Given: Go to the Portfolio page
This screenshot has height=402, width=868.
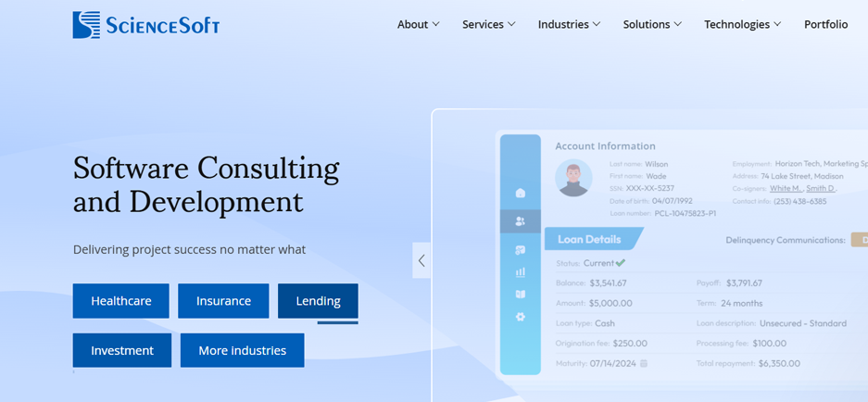Looking at the screenshot, I should [x=825, y=24].
